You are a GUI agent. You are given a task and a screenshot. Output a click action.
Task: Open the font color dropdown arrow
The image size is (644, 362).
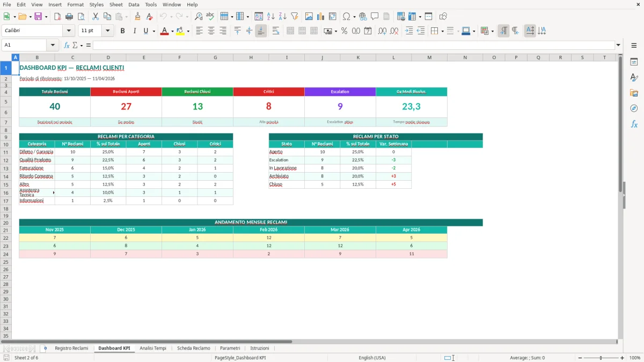[172, 31]
